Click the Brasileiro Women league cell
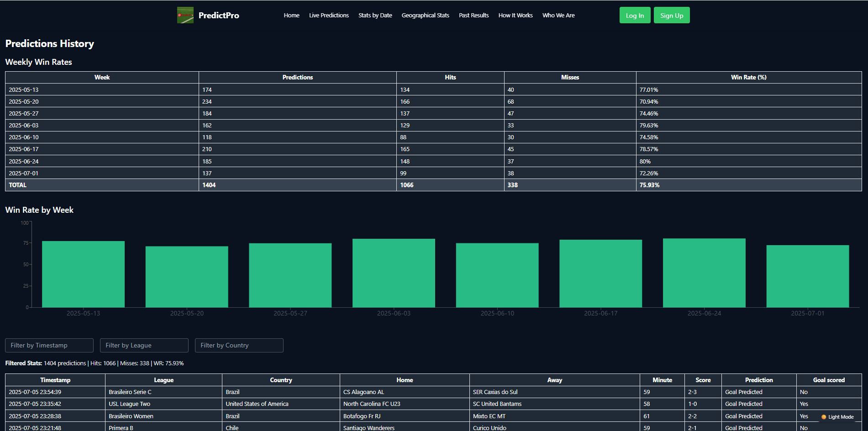Image resolution: width=868 pixels, height=431 pixels. coord(163,416)
